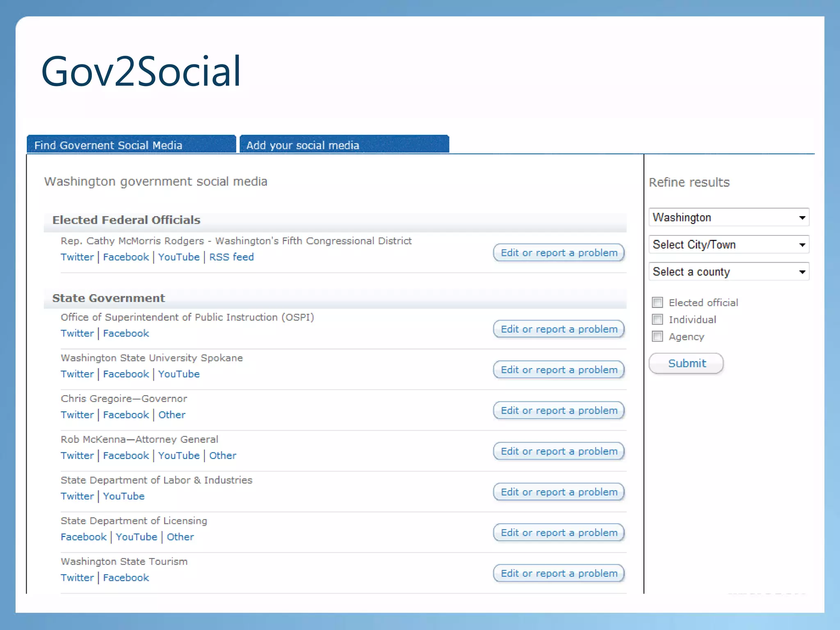Open Cathy McMorris Rodgers Twitter link
Image resolution: width=840 pixels, height=630 pixels.
click(x=77, y=257)
